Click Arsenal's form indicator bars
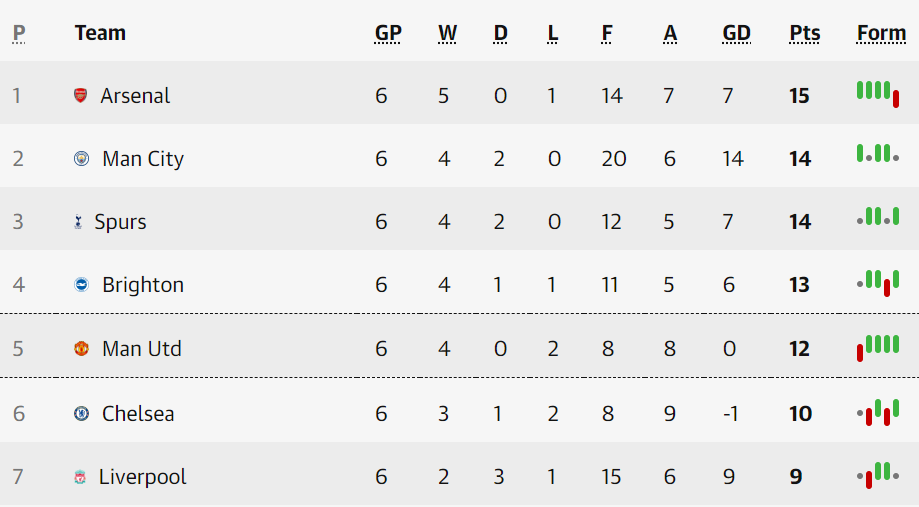The height and width of the screenshot is (507, 919). (x=878, y=93)
